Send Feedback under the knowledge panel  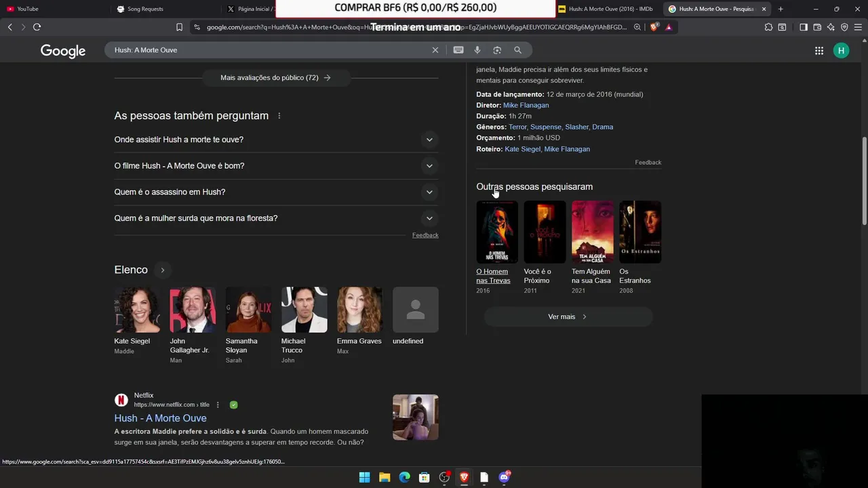pyautogui.click(x=648, y=163)
